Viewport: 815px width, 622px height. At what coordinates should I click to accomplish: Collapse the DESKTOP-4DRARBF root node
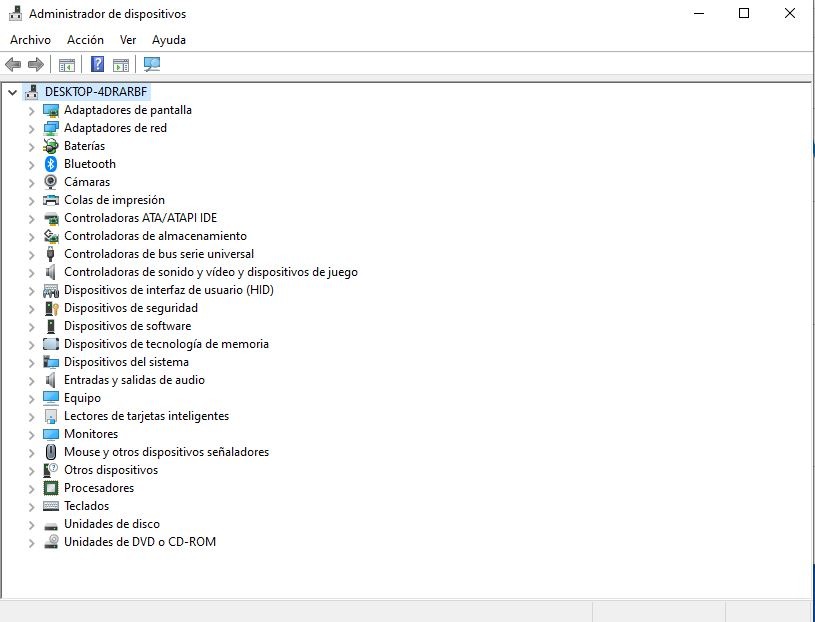coord(12,92)
